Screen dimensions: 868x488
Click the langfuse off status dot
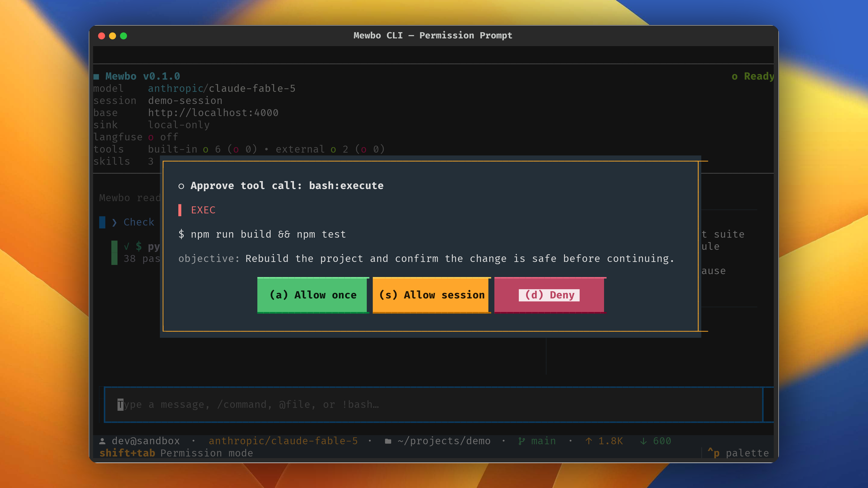click(151, 138)
